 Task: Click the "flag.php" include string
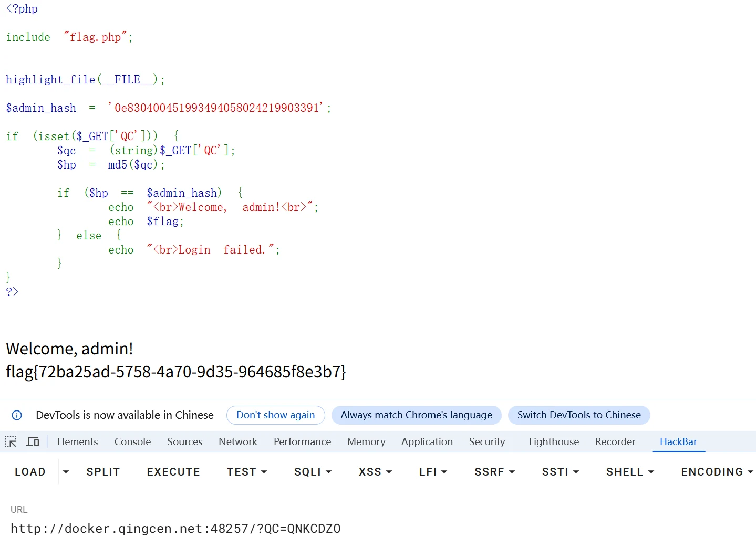[96, 37]
